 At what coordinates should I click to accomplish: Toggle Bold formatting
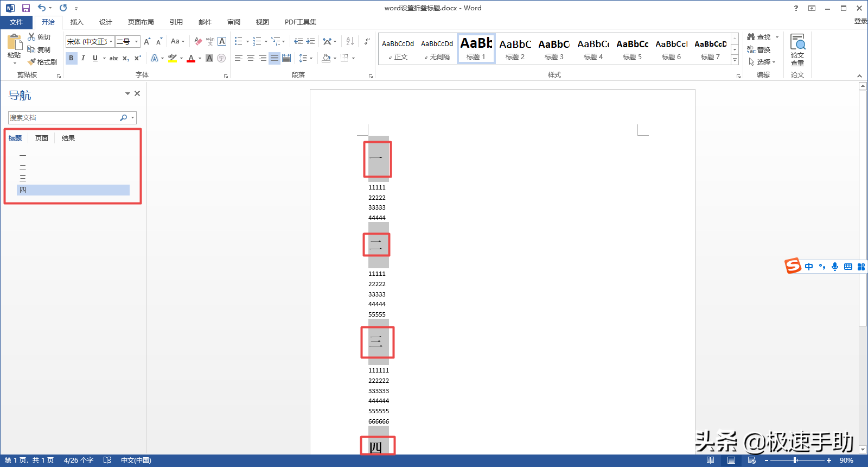71,58
